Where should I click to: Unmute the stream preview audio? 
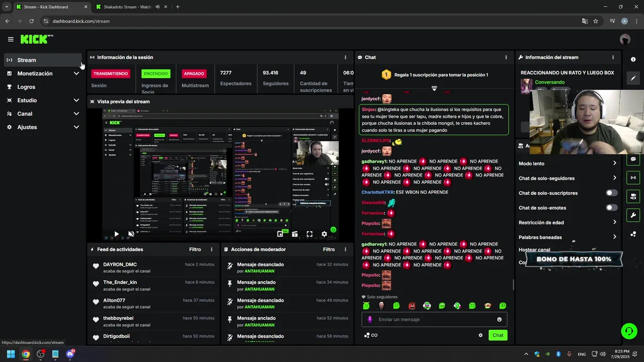coord(131,234)
